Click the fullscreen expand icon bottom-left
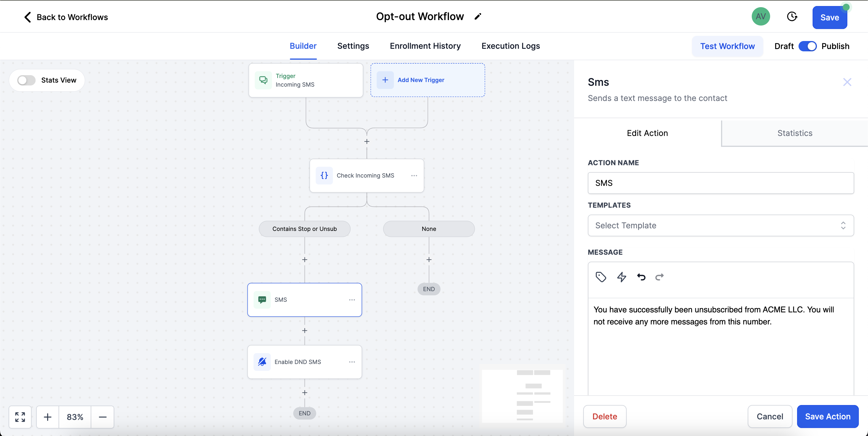 point(20,416)
